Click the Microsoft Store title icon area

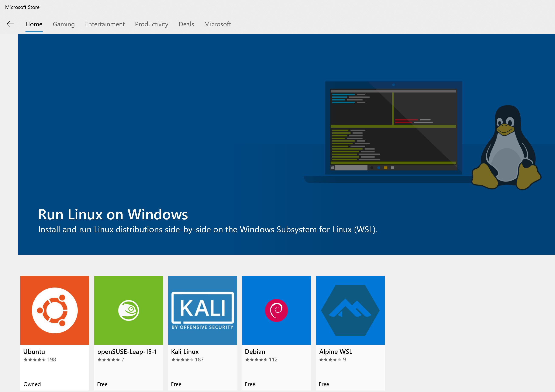pos(22,7)
